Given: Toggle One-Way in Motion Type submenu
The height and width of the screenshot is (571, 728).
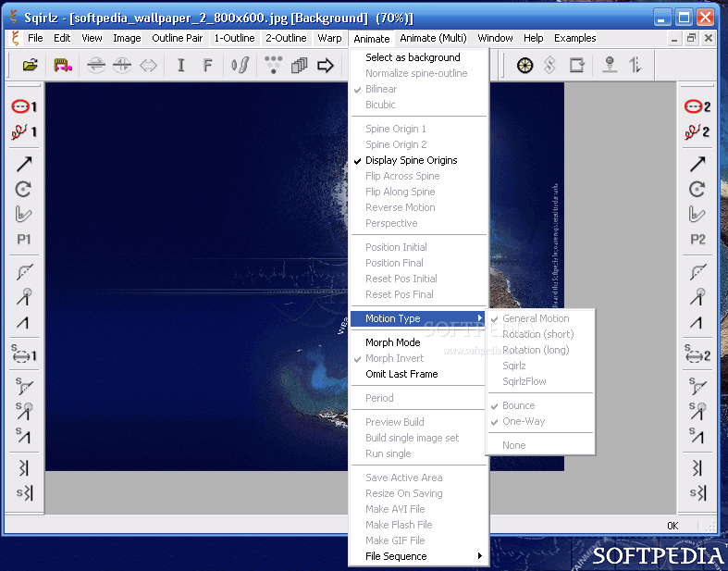Looking at the screenshot, I should coord(524,421).
